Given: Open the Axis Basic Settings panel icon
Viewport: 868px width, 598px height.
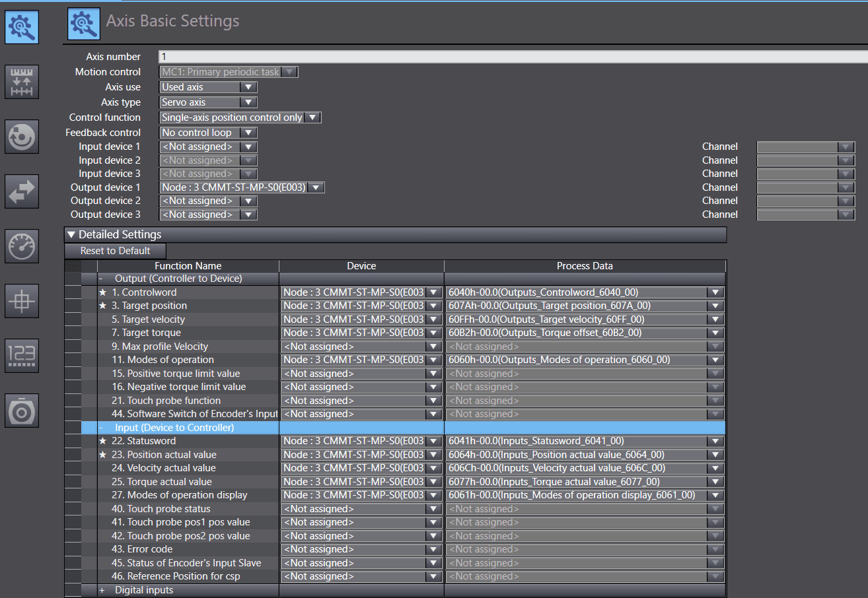Looking at the screenshot, I should pyautogui.click(x=21, y=26).
